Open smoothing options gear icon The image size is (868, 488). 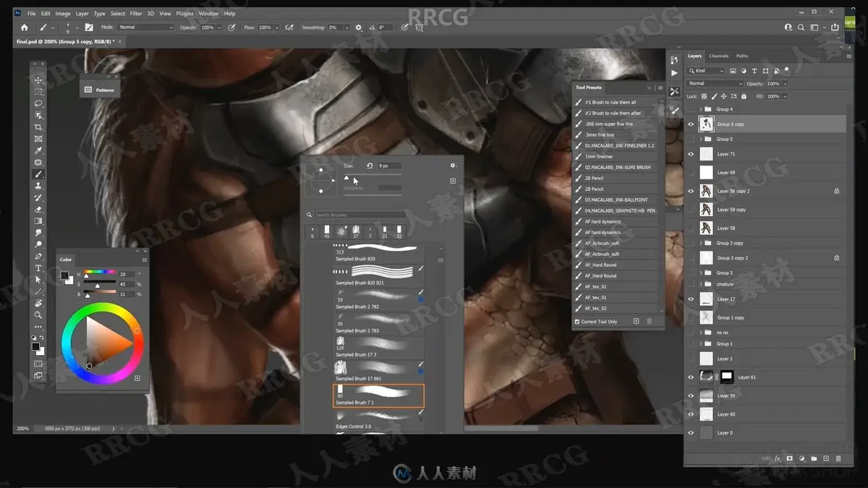[358, 27]
